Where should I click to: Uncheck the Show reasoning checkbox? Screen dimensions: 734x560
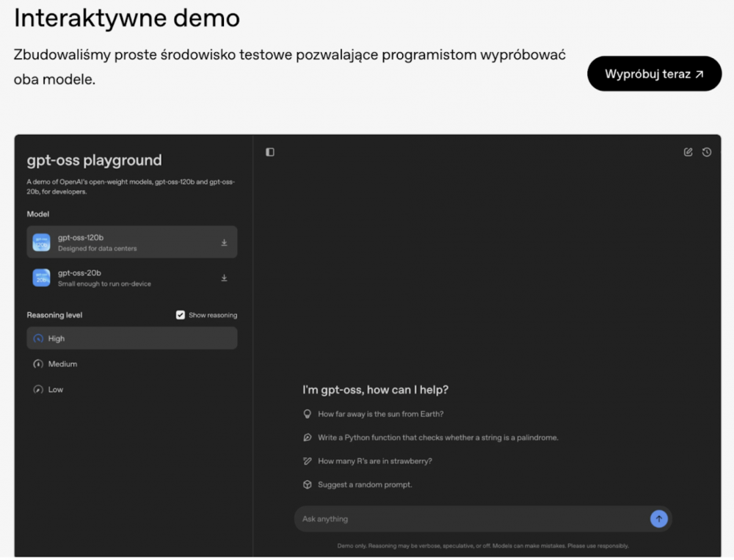[x=181, y=315]
